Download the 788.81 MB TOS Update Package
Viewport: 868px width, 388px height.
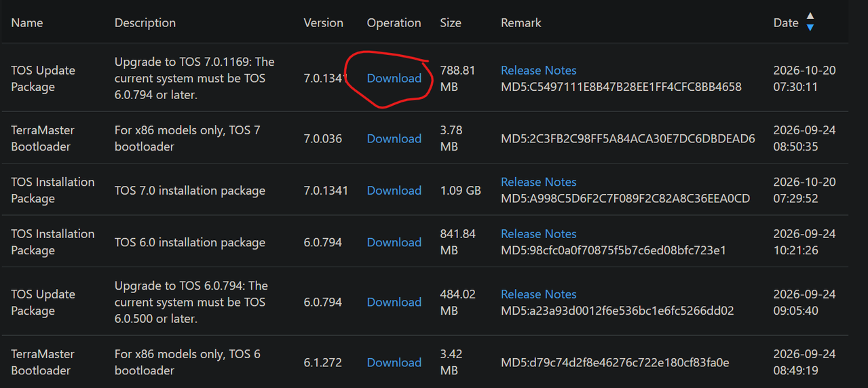tap(394, 78)
